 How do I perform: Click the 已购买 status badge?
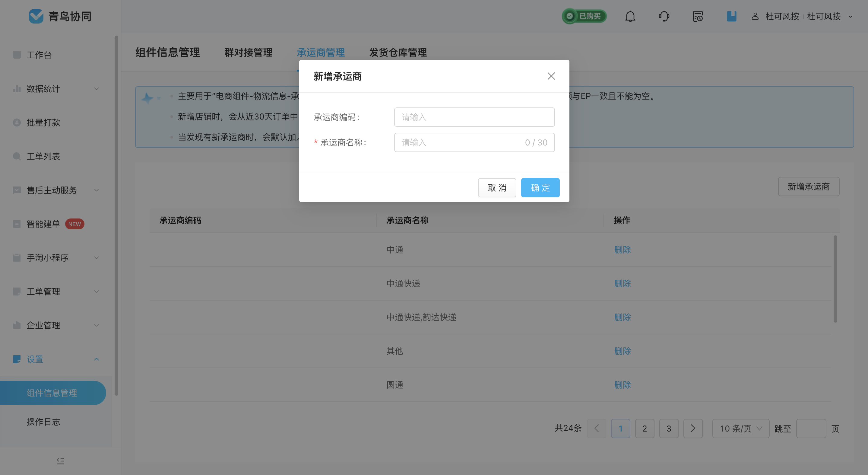584,16
